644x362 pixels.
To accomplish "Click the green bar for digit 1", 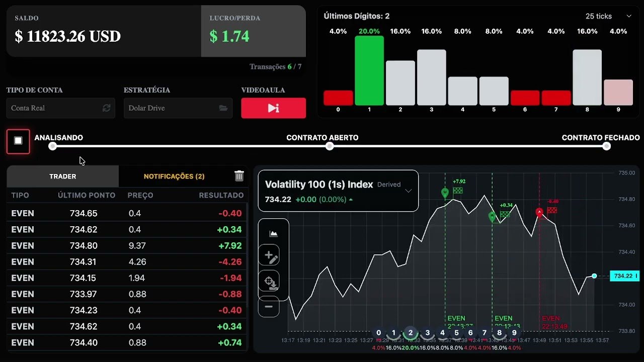I will pyautogui.click(x=369, y=70).
